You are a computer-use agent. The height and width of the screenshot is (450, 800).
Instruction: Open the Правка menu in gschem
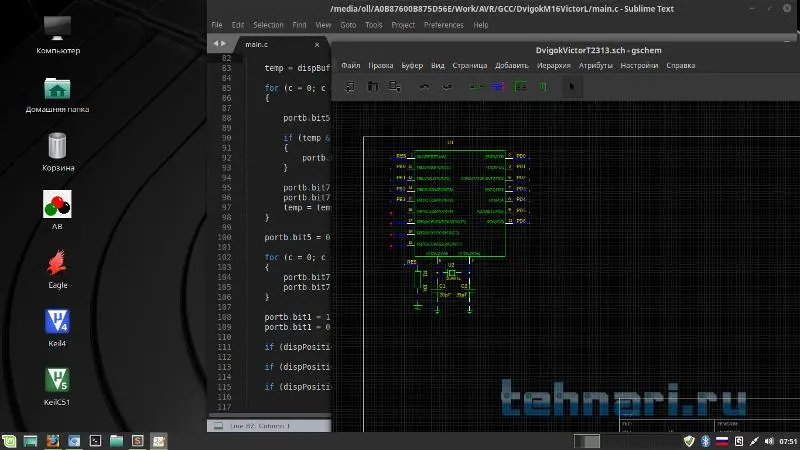pyautogui.click(x=381, y=65)
